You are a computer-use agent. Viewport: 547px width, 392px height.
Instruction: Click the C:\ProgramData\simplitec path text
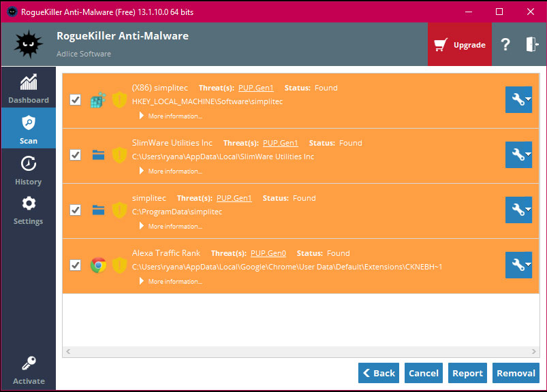point(177,212)
